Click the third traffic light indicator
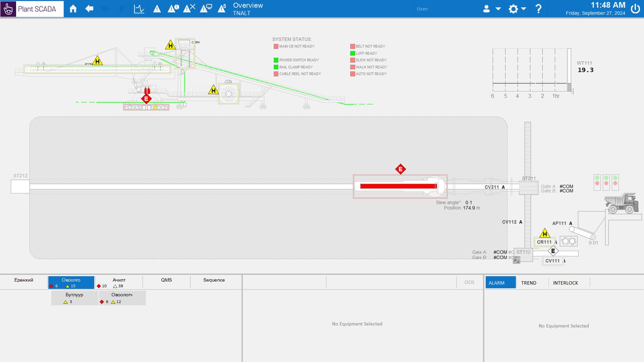 [x=615, y=182]
